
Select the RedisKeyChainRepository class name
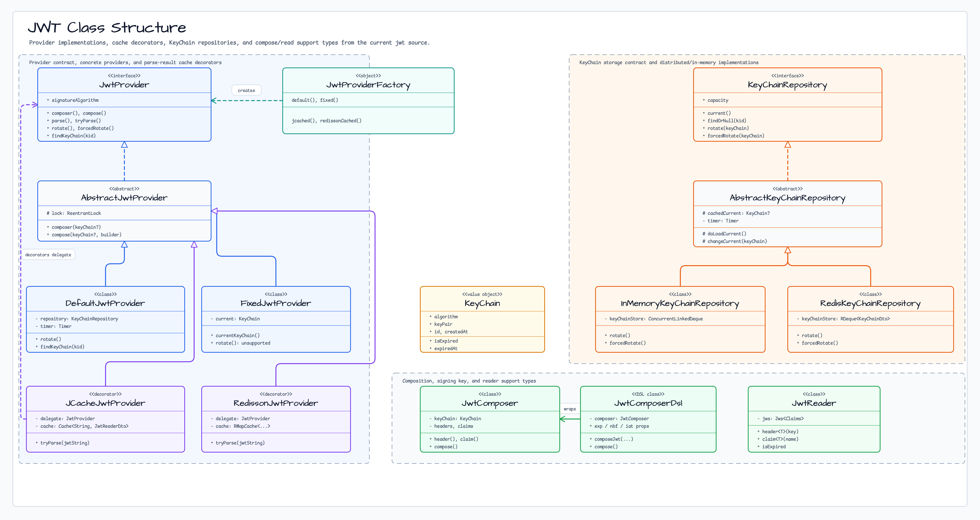tap(871, 303)
